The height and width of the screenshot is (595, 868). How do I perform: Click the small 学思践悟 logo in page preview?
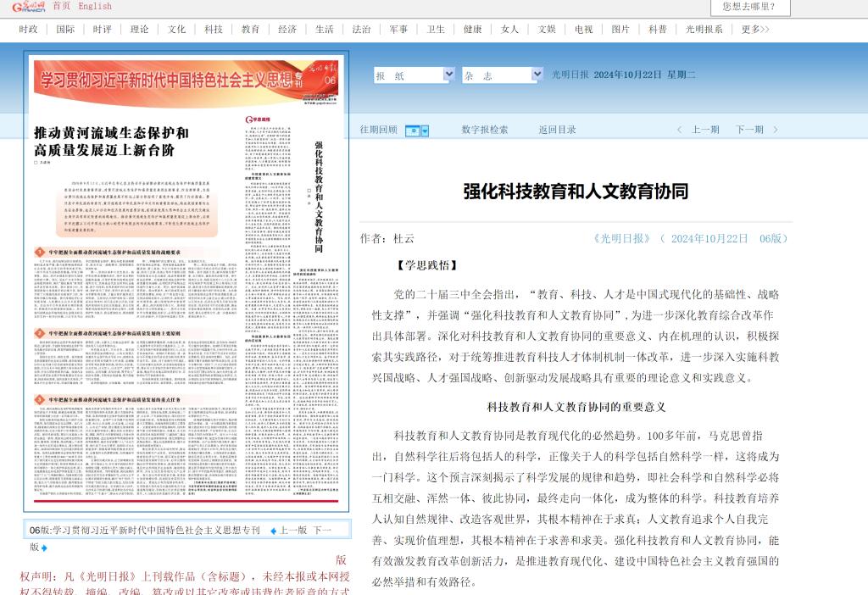tap(258, 120)
